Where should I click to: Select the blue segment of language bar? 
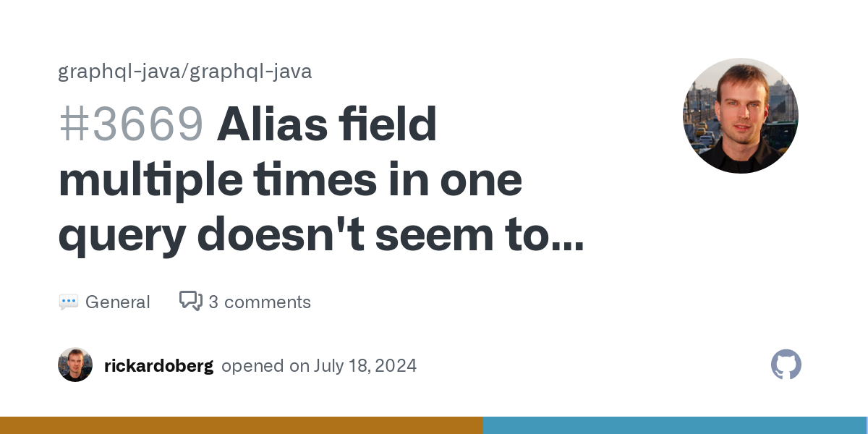pyautogui.click(x=676, y=425)
